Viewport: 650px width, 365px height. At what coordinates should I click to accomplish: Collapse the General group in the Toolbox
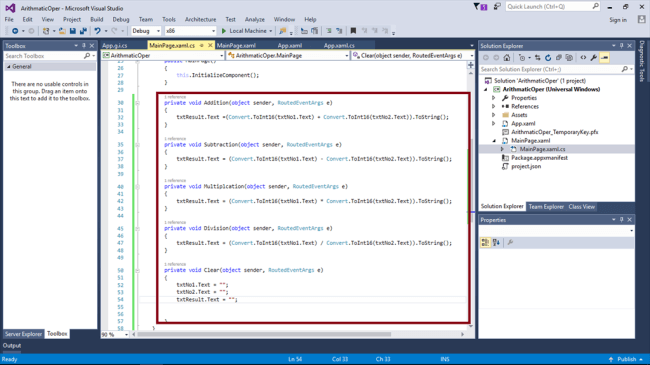pos(9,67)
